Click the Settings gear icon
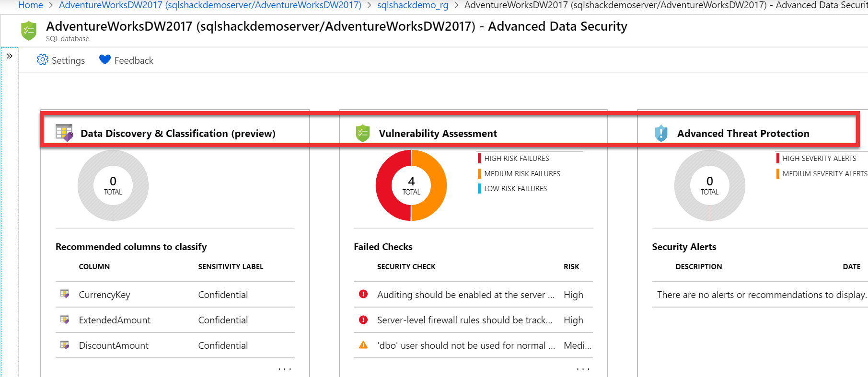Image resolution: width=868 pixels, height=377 pixels. pyautogui.click(x=43, y=60)
